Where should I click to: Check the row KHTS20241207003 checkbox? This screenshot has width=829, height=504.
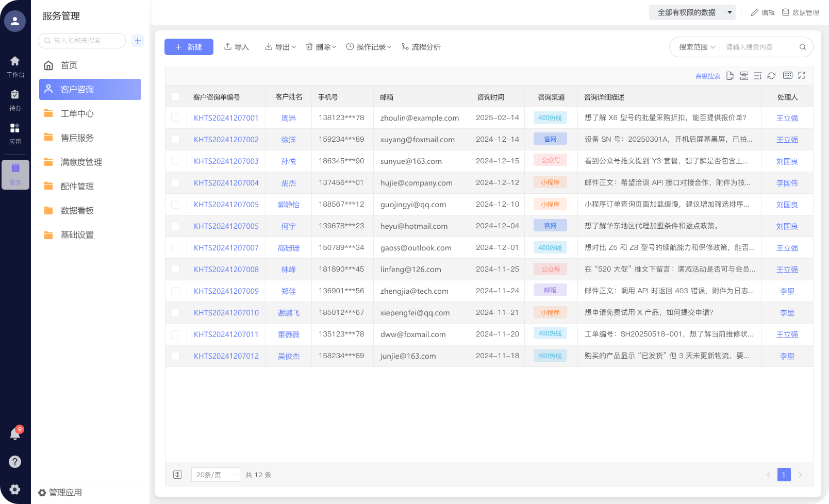(175, 161)
